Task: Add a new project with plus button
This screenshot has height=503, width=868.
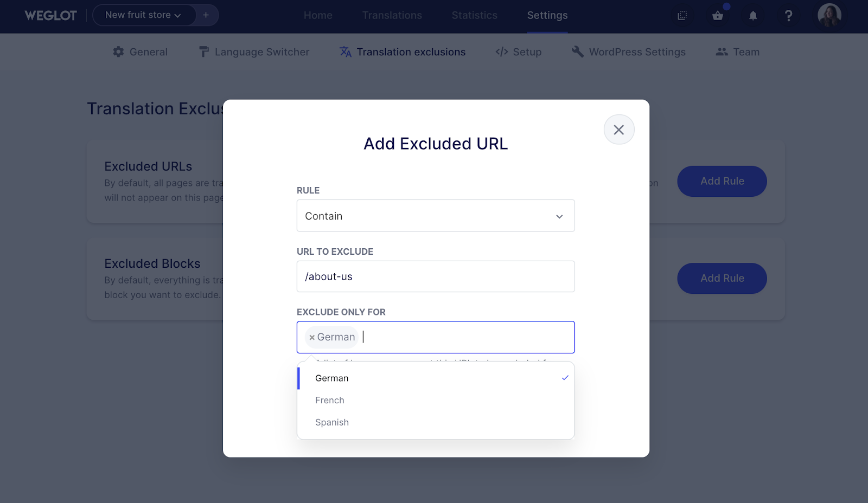Action: (x=206, y=15)
